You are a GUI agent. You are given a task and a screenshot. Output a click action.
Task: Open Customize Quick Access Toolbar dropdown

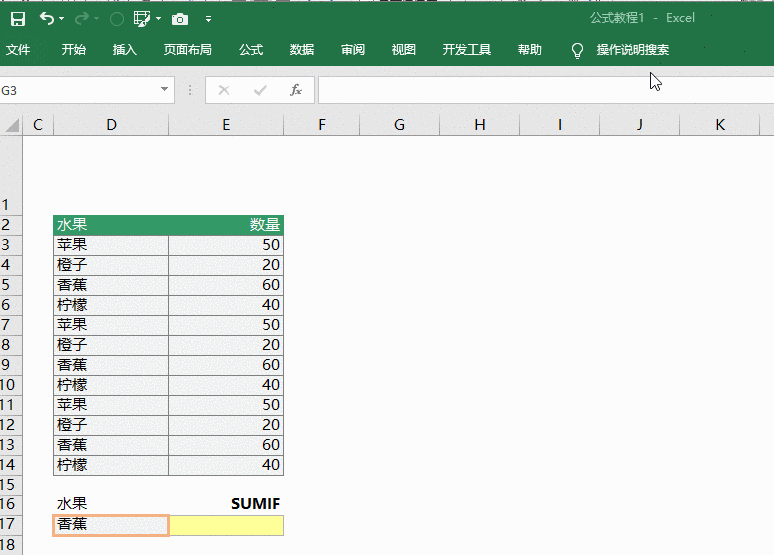(208, 19)
